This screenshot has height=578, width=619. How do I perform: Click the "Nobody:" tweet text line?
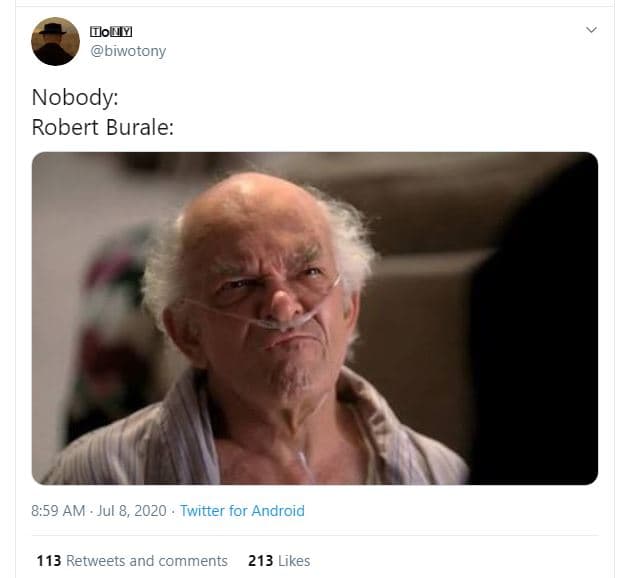click(x=75, y=97)
